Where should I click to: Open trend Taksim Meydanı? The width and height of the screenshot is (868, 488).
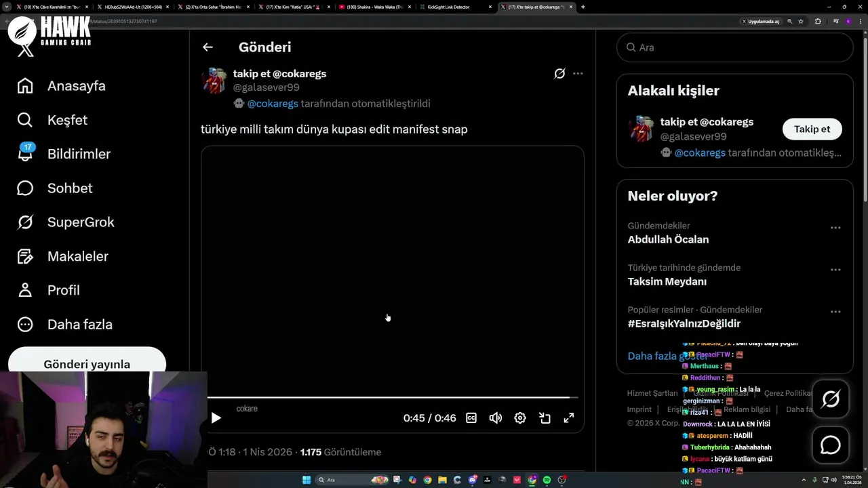click(667, 281)
